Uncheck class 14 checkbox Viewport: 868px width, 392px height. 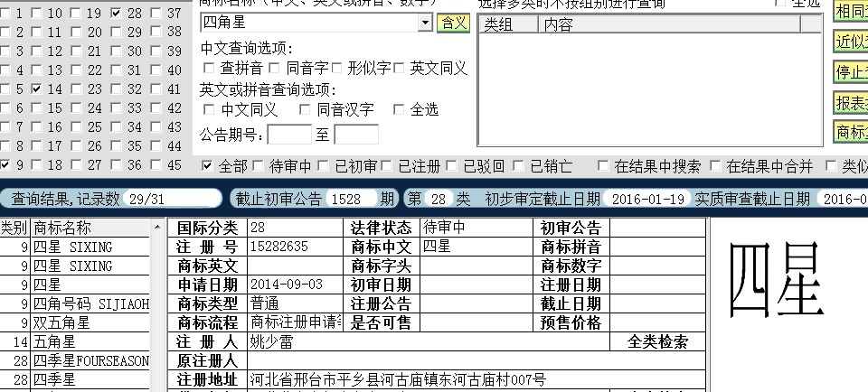coord(36,89)
